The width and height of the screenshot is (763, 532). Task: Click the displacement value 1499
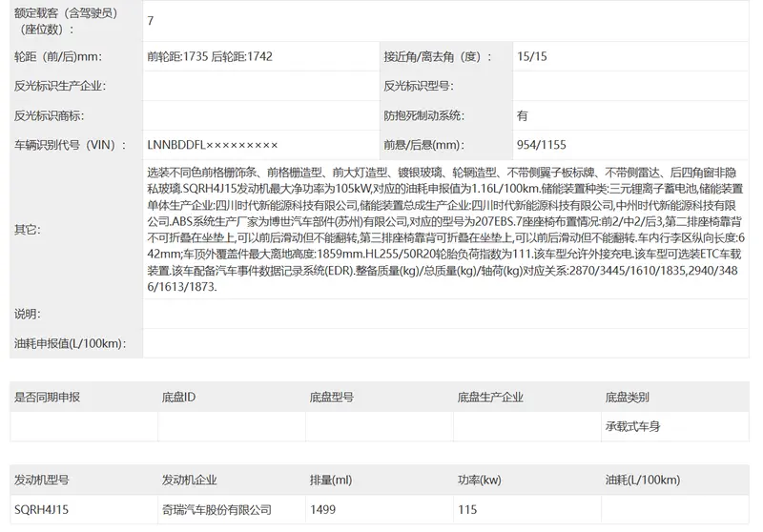(x=324, y=510)
